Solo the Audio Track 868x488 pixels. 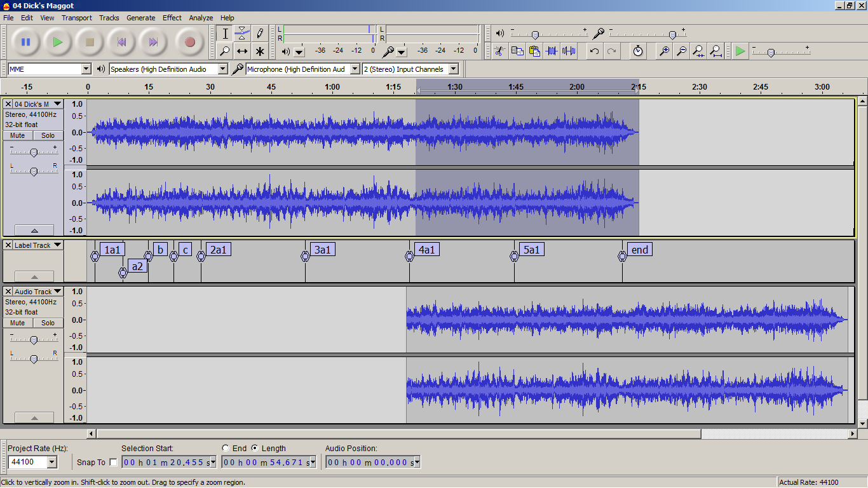48,323
